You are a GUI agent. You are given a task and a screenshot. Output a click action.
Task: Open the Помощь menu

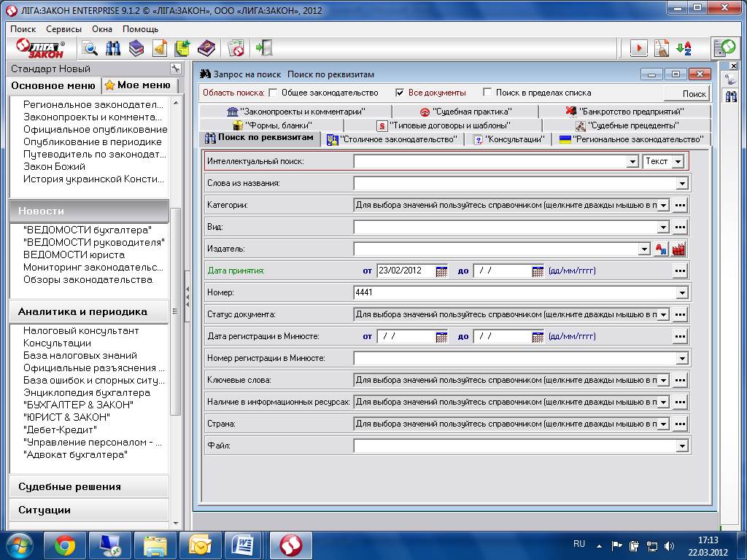140,29
